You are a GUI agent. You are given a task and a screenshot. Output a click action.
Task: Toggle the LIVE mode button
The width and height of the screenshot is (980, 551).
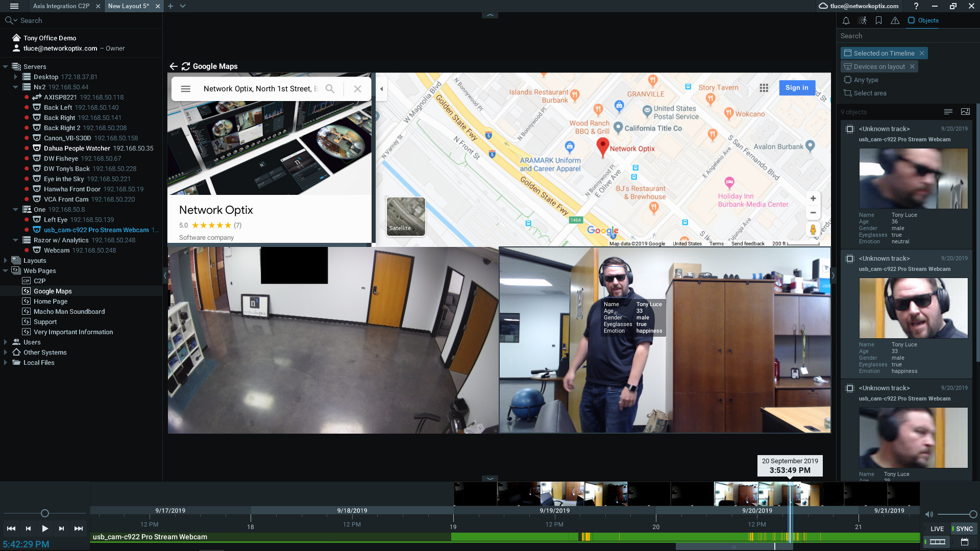(937, 529)
